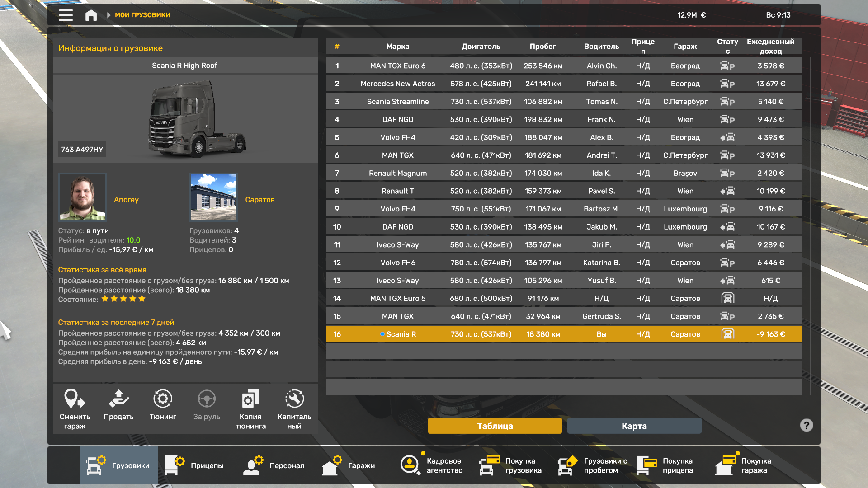The height and width of the screenshot is (488, 868).
Task: Click the Scania R truck preview image
Action: click(x=197, y=119)
